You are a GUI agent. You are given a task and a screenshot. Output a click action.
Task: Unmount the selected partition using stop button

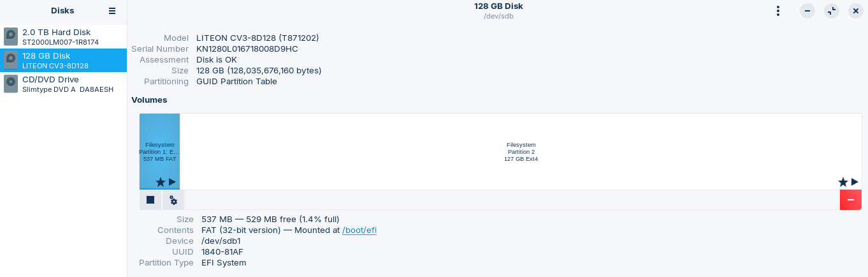point(150,200)
